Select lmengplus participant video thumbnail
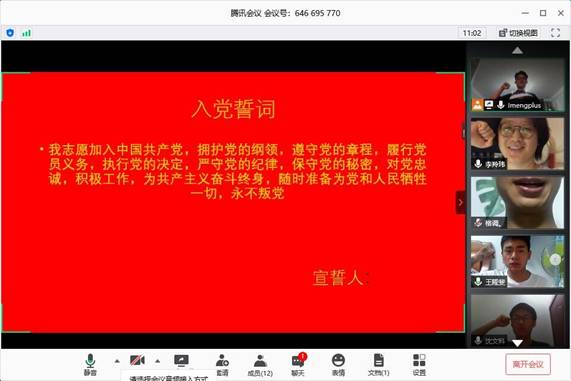Screen dimensions: 571x381 point(517,85)
